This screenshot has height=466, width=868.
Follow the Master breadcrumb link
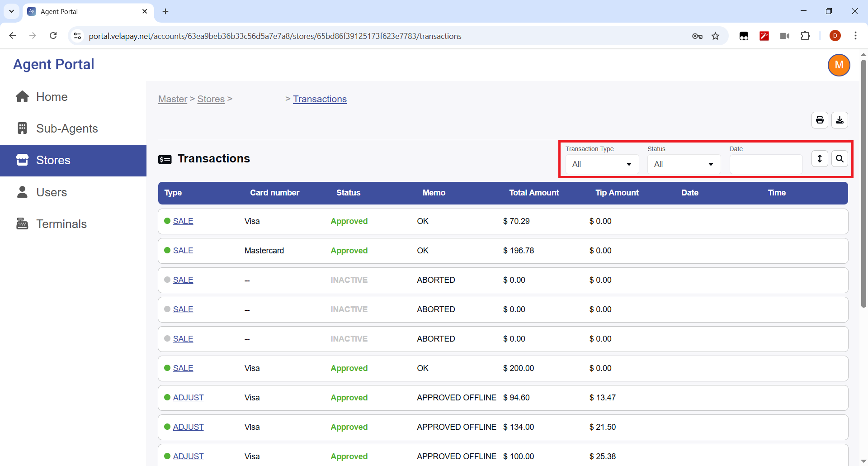pyautogui.click(x=173, y=99)
